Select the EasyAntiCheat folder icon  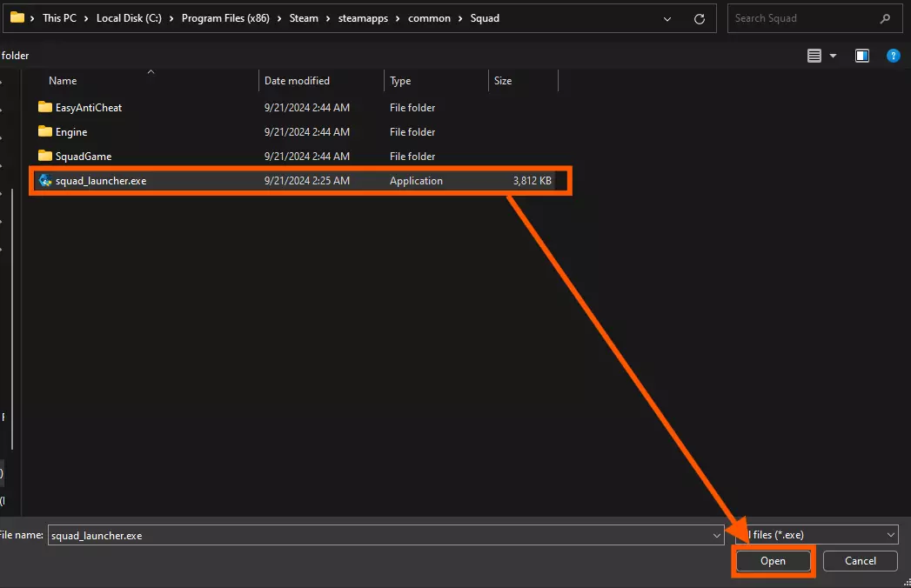(x=44, y=107)
